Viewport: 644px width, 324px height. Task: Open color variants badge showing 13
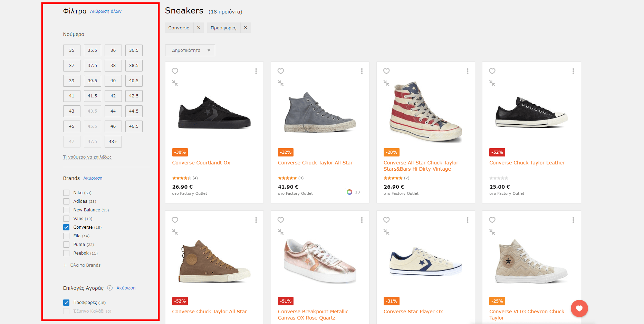[353, 192]
